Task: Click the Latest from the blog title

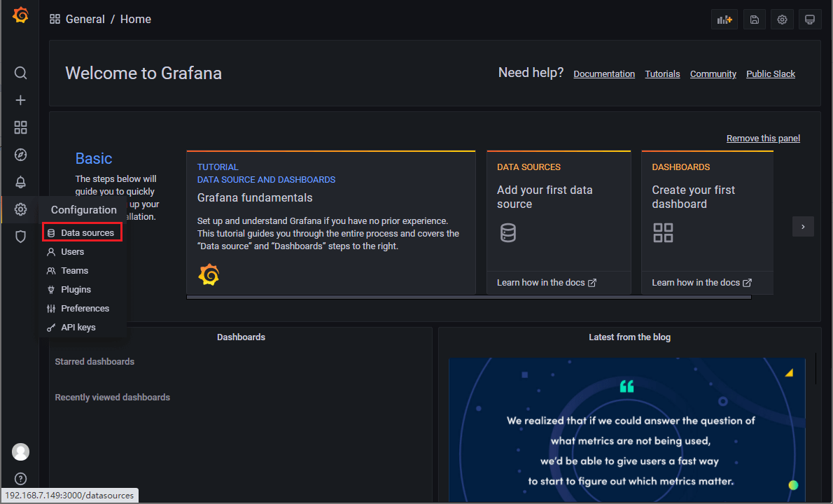Action: click(629, 337)
